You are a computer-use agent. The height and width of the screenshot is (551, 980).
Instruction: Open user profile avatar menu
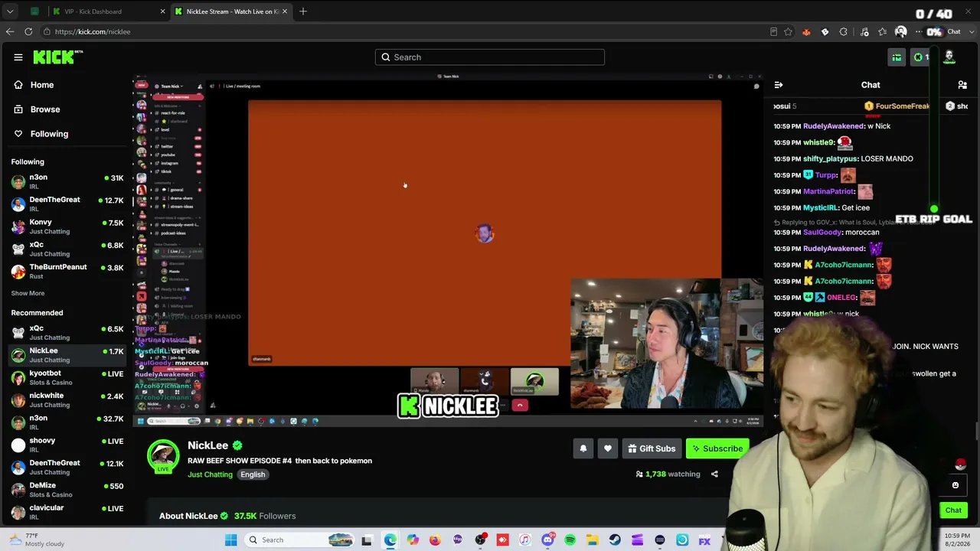949,57
